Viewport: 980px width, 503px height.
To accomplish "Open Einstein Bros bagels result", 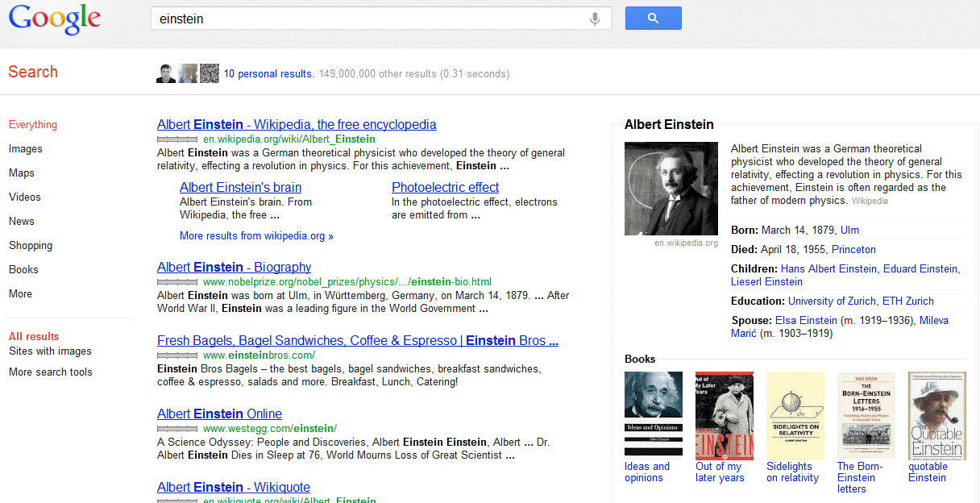I will pyautogui.click(x=358, y=341).
